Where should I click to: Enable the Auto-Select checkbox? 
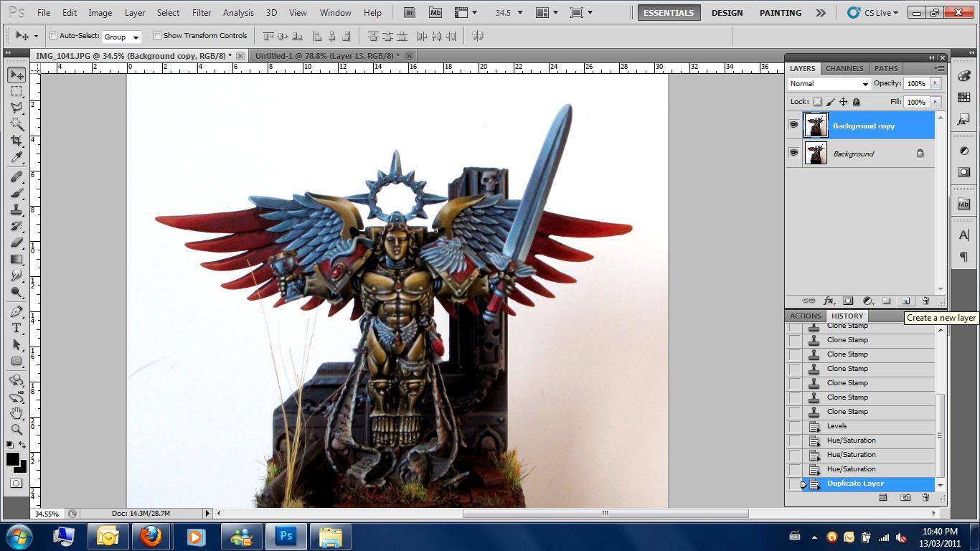[x=54, y=36]
